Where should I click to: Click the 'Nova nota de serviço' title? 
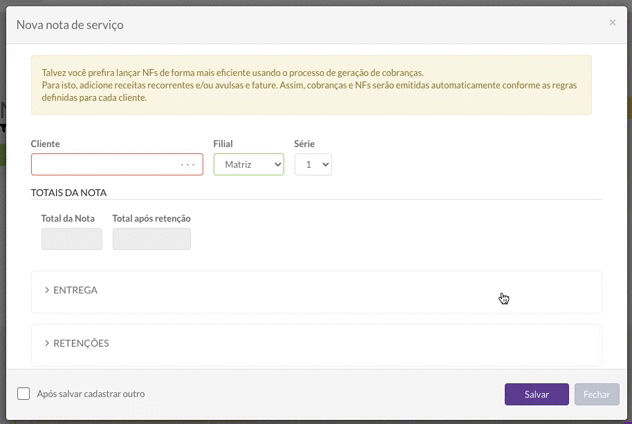tap(70, 25)
